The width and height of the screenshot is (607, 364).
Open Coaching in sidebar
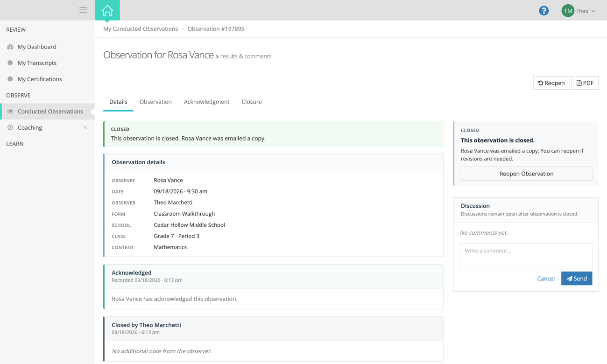[30, 127]
